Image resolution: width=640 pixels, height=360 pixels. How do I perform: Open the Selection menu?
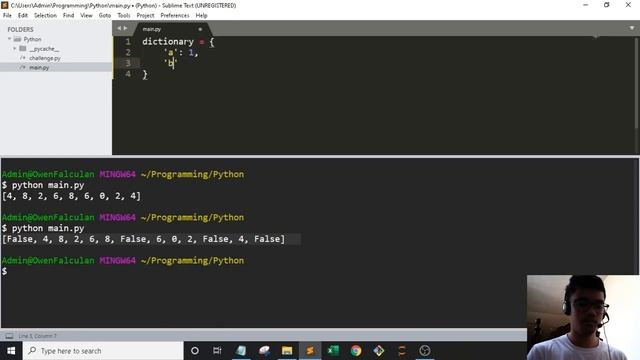[45, 16]
